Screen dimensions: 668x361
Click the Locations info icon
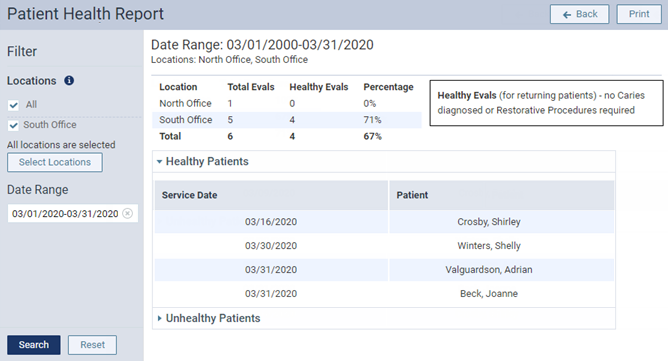[x=69, y=81]
